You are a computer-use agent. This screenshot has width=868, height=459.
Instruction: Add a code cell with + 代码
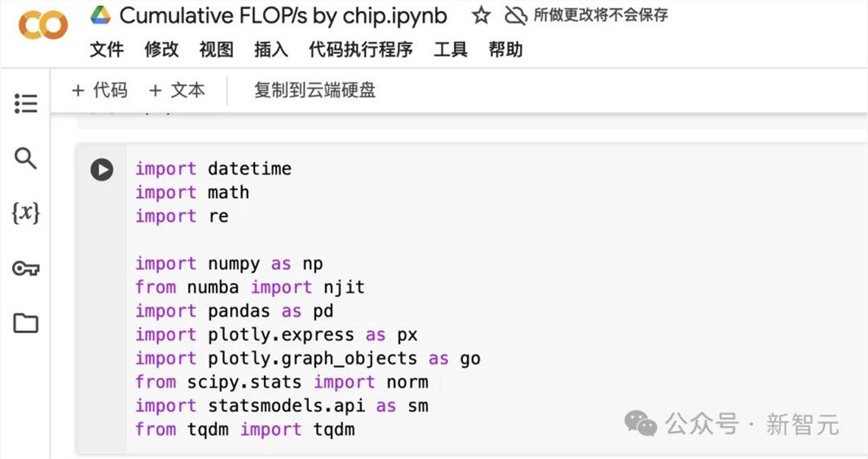point(100,90)
